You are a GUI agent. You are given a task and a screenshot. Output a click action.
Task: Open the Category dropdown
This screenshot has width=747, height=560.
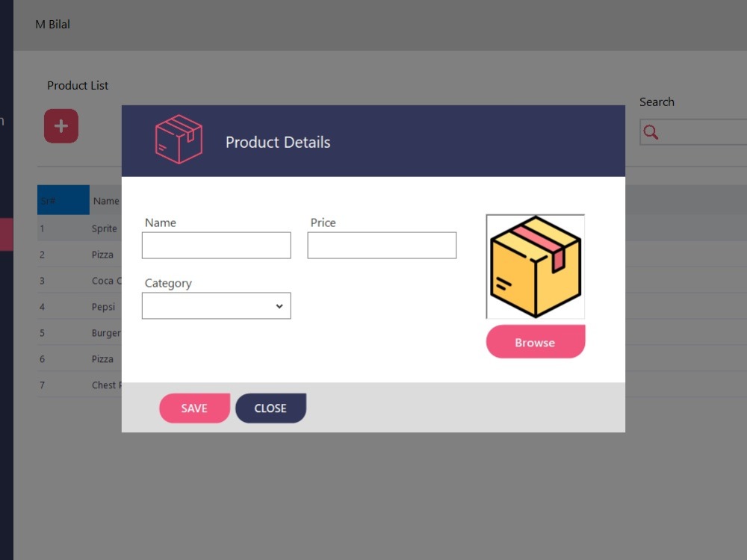pos(217,305)
